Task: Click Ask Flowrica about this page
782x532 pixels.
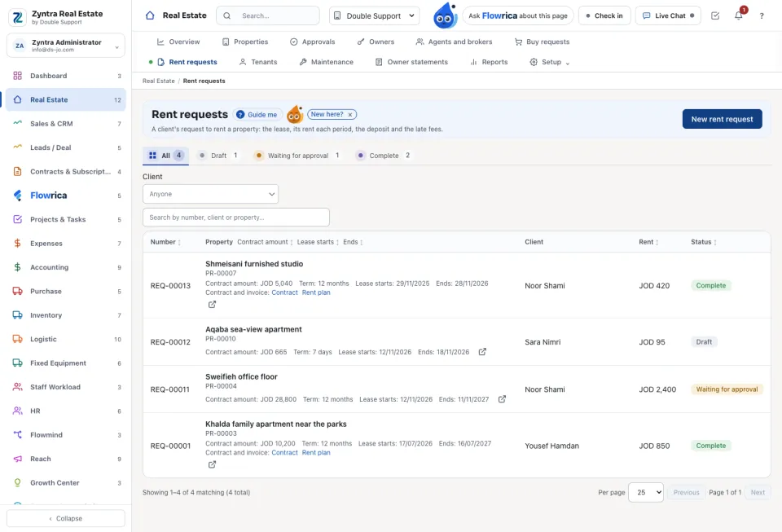Action: point(518,16)
